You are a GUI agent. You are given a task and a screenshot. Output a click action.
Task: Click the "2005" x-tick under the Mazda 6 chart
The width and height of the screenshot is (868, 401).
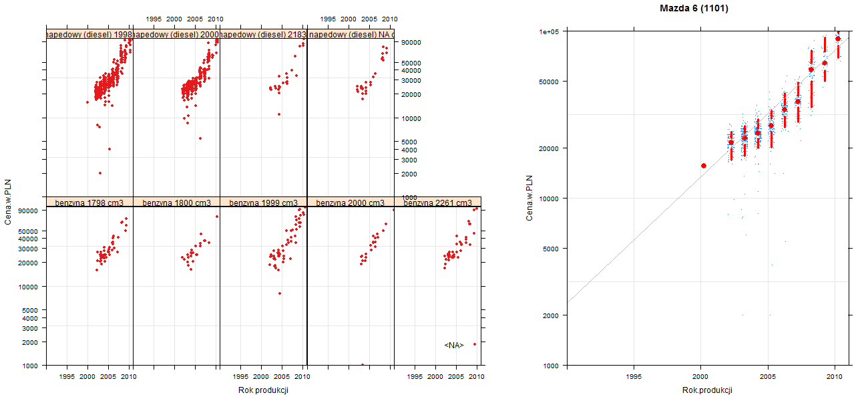(x=768, y=378)
